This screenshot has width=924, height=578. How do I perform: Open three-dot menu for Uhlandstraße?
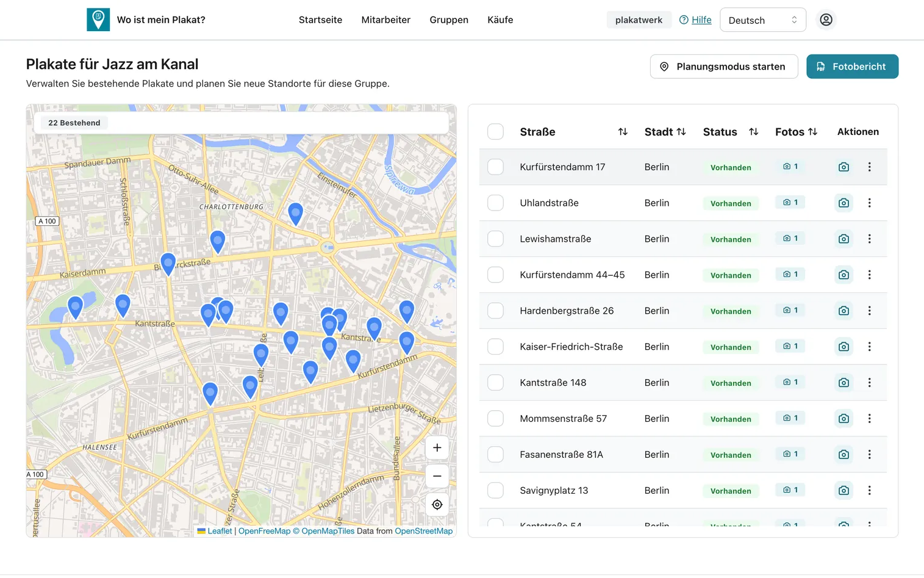point(870,203)
